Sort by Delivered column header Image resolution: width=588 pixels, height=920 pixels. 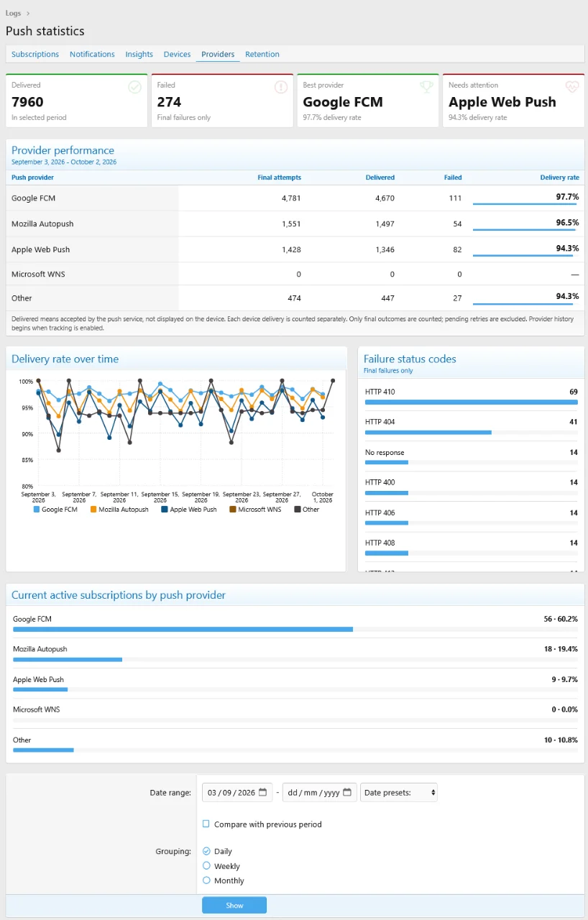click(380, 178)
